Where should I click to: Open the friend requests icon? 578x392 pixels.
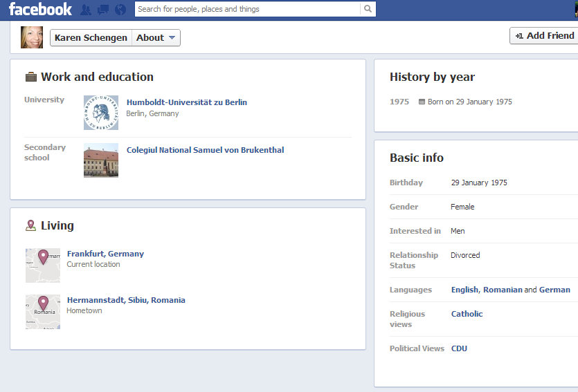point(86,10)
